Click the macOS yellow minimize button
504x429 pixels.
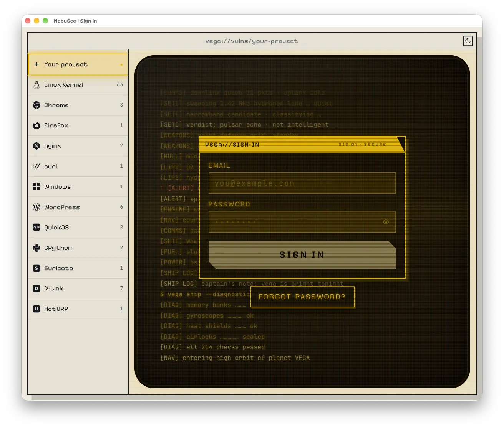tap(36, 21)
